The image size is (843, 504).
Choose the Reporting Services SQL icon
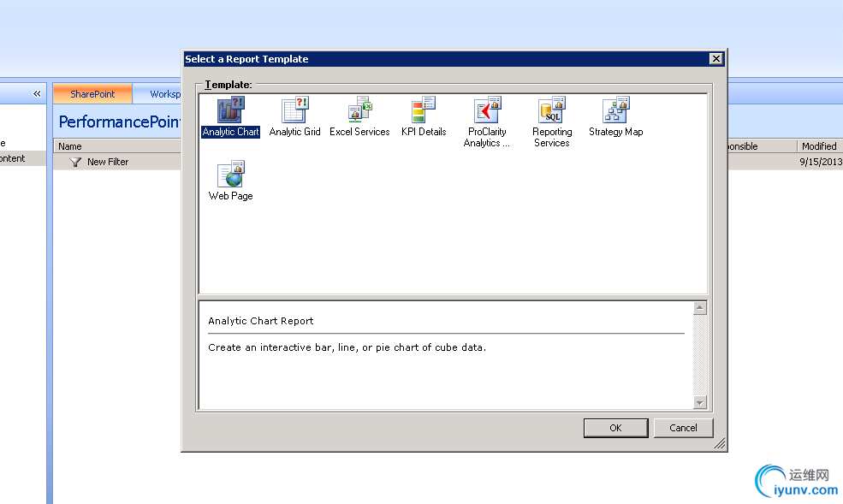552,110
